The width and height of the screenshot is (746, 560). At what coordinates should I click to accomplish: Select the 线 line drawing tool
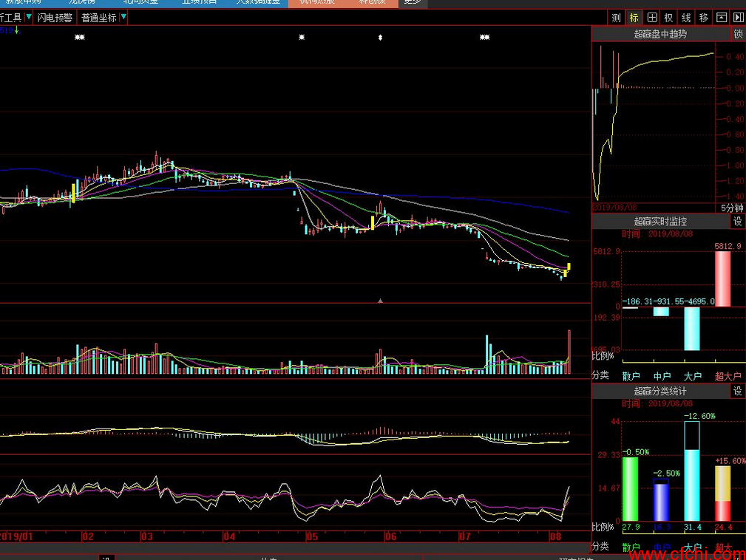(686, 18)
